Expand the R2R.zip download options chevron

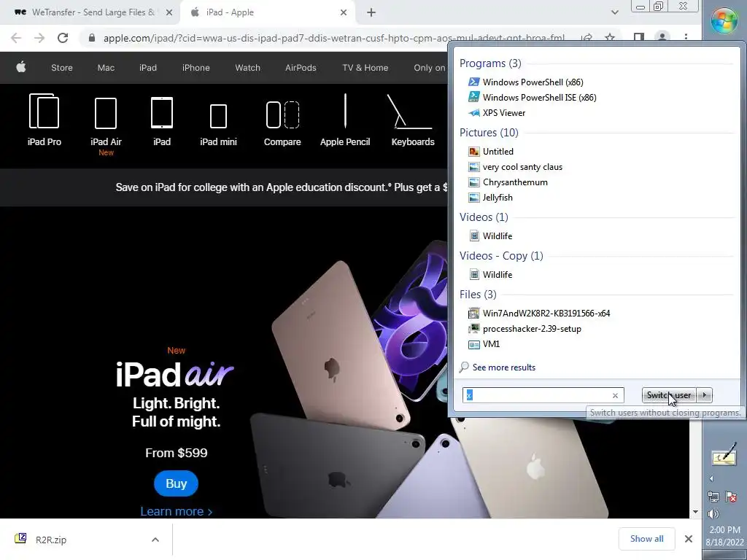[155, 540]
